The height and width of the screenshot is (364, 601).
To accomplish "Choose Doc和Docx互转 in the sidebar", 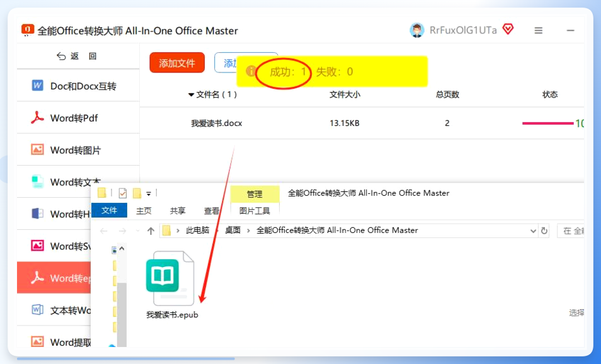I will pyautogui.click(x=78, y=86).
